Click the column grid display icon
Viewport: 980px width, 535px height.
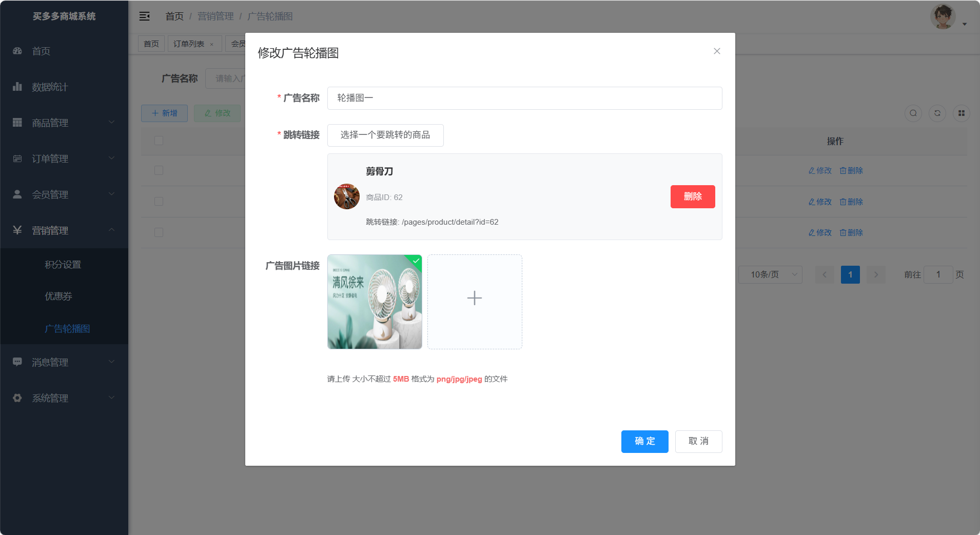tap(962, 113)
